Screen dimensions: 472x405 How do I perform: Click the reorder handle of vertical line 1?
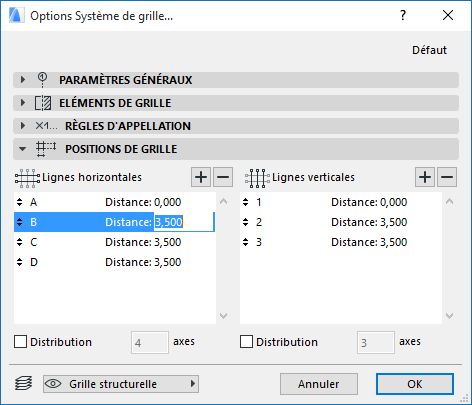coord(246,202)
